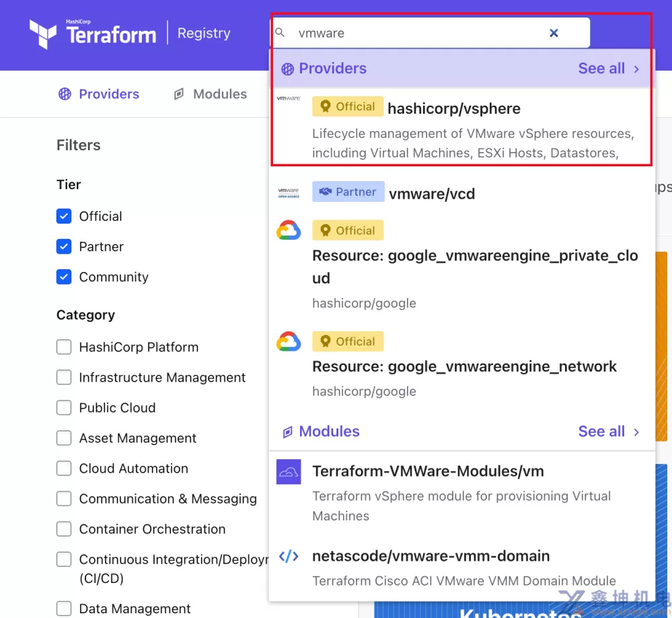Click See all for Modules results
The image size is (672, 618).
pos(609,432)
